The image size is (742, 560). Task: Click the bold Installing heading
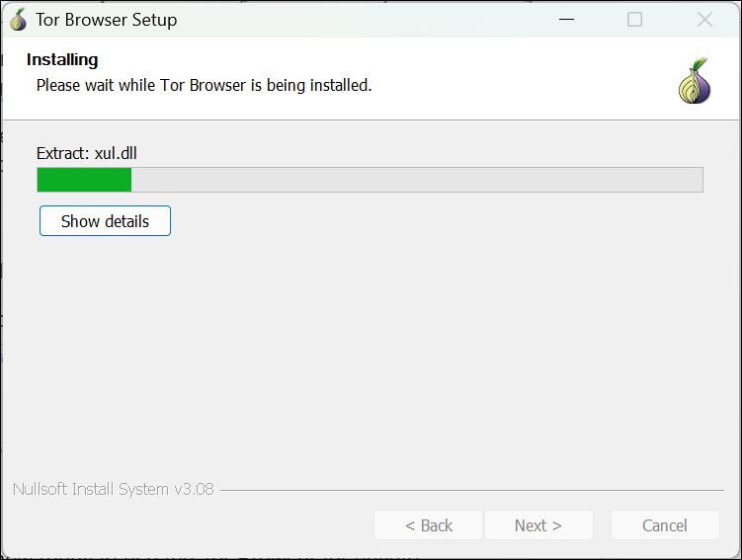point(62,60)
